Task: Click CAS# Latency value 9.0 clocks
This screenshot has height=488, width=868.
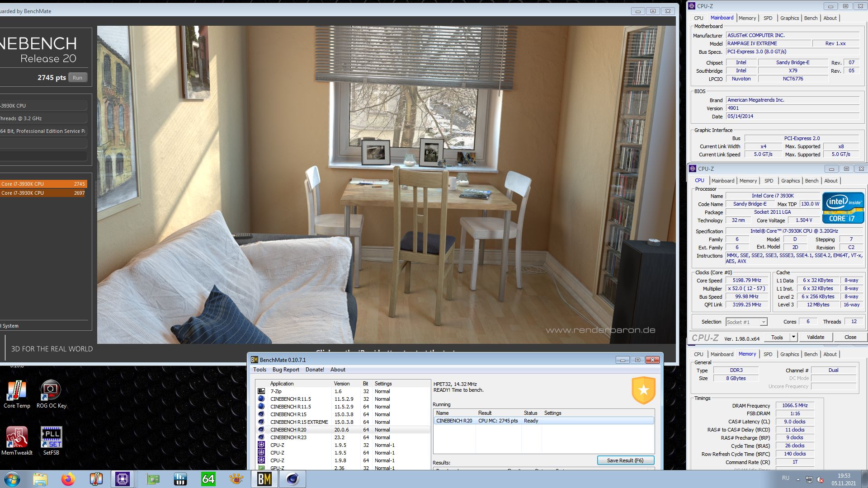Action: (795, 422)
